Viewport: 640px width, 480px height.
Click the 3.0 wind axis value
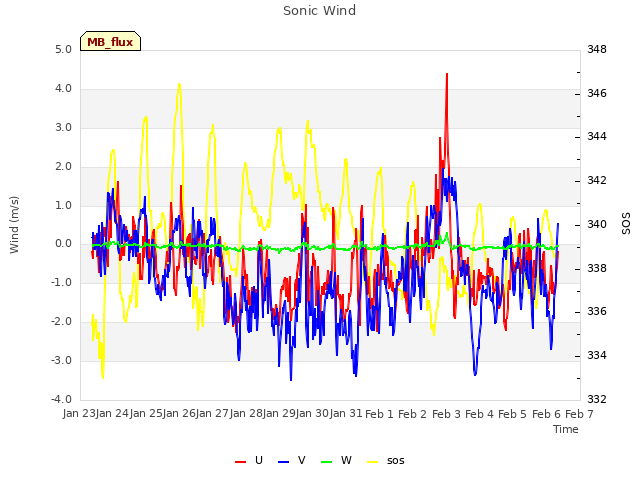[x=63, y=128]
